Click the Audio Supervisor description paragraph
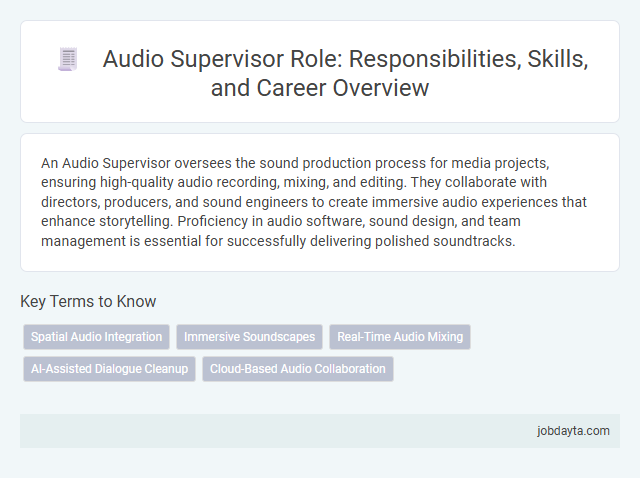The height and width of the screenshot is (478, 640). click(x=313, y=202)
